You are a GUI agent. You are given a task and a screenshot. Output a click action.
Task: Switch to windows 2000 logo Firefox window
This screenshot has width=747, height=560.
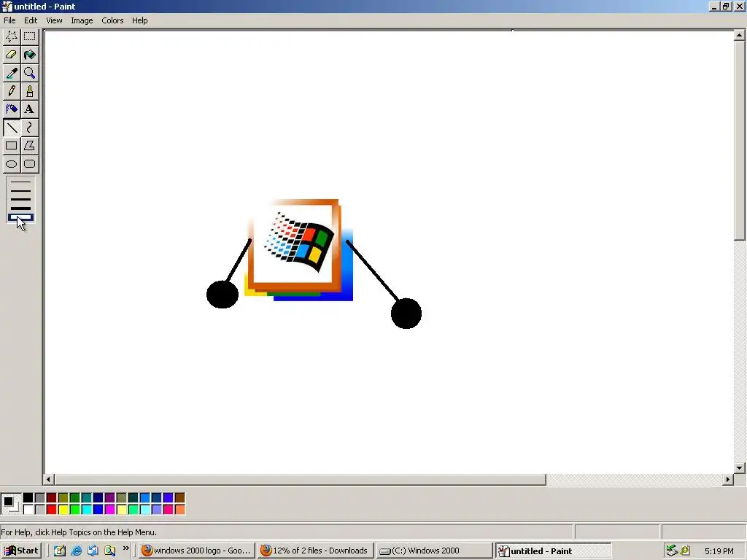[x=196, y=551]
